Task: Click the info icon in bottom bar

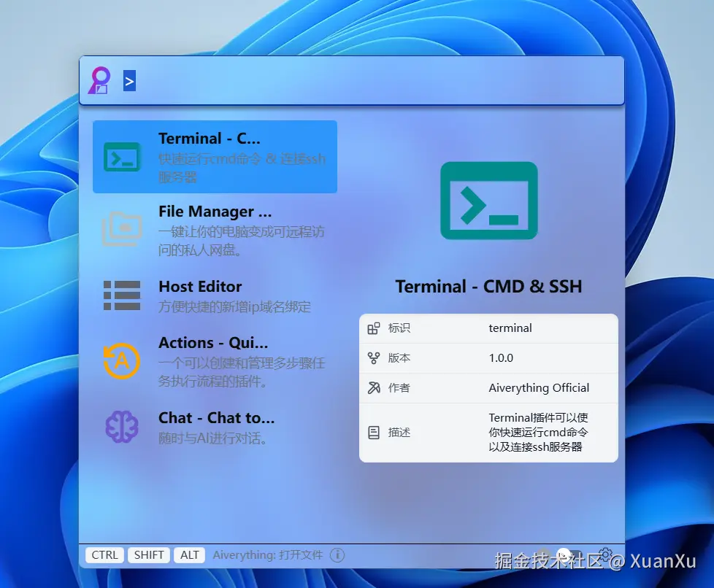Action: click(337, 555)
